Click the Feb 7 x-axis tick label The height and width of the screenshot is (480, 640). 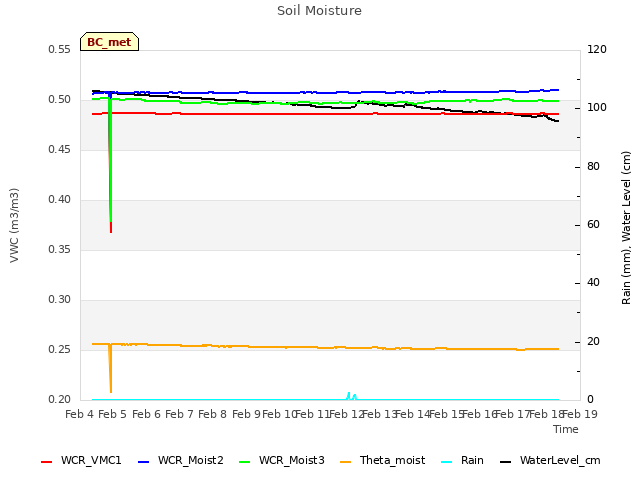point(179,414)
